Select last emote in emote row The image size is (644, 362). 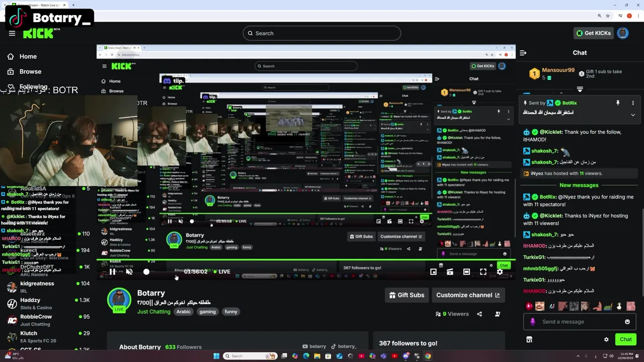pos(630,306)
